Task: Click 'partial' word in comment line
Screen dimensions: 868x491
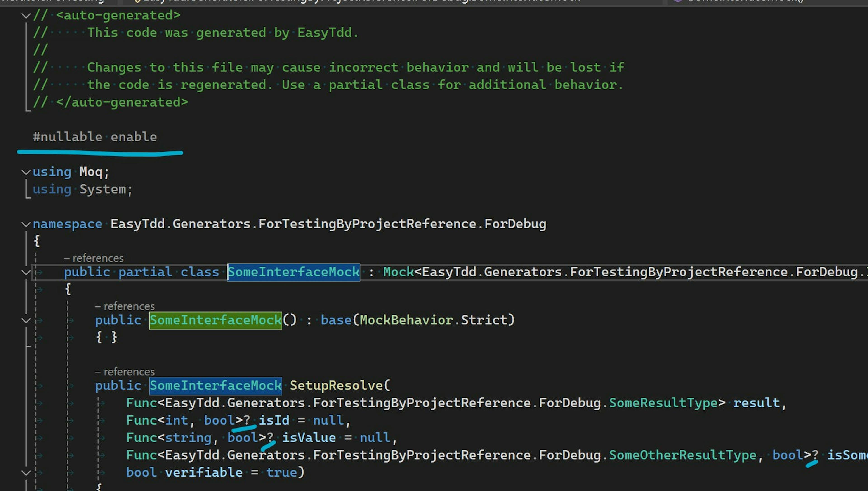Action: 356,85
